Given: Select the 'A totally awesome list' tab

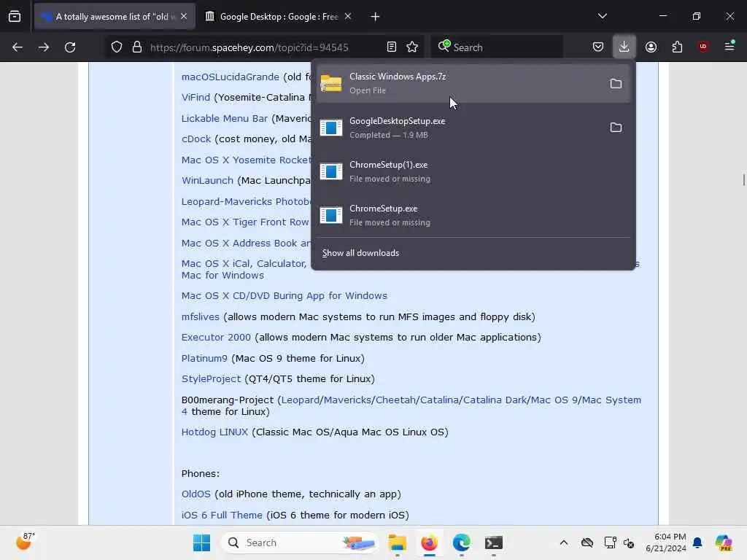Looking at the screenshot, I should click(x=115, y=17).
